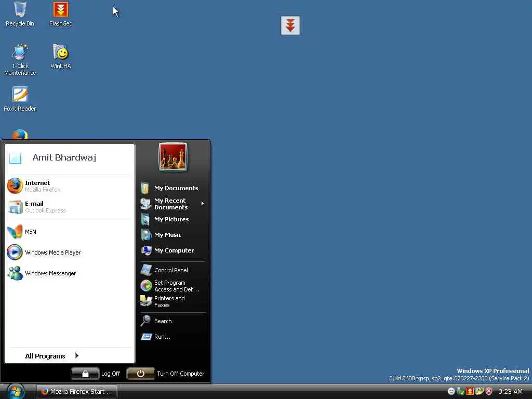Open WinUHA desktop shortcut
Viewport: 532px width, 399px height.
tap(60, 56)
